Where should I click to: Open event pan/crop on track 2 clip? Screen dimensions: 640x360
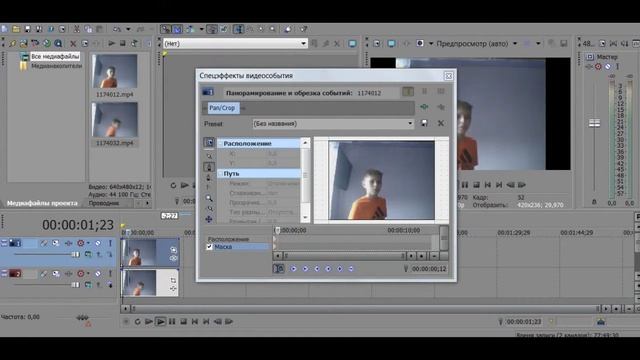tap(173, 280)
